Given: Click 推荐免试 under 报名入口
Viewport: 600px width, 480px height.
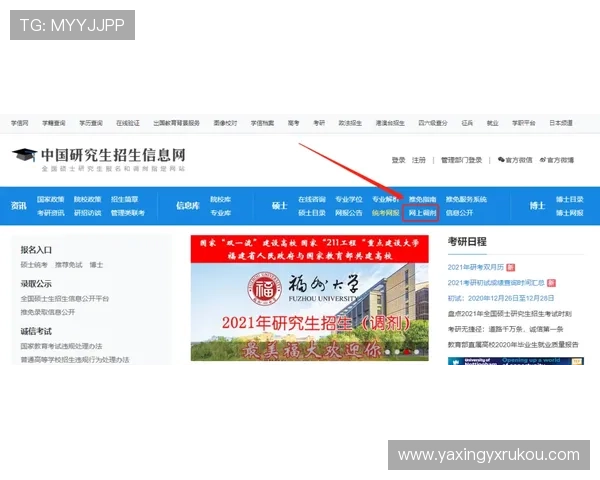Looking at the screenshot, I should (68, 265).
